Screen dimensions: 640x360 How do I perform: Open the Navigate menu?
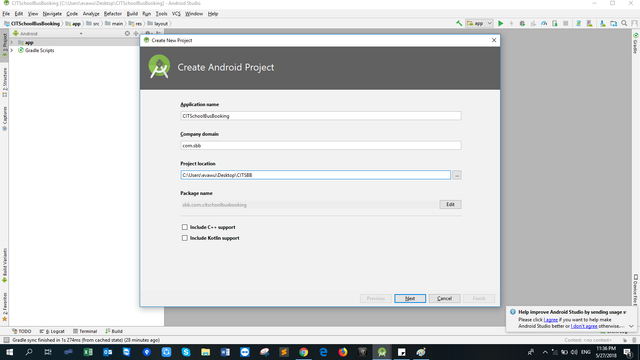(x=52, y=14)
